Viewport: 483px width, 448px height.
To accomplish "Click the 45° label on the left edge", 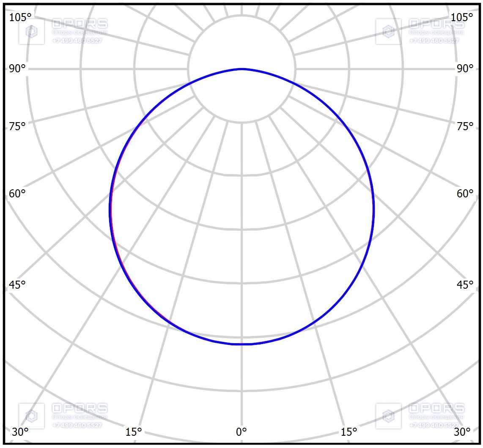I will click(x=17, y=285).
